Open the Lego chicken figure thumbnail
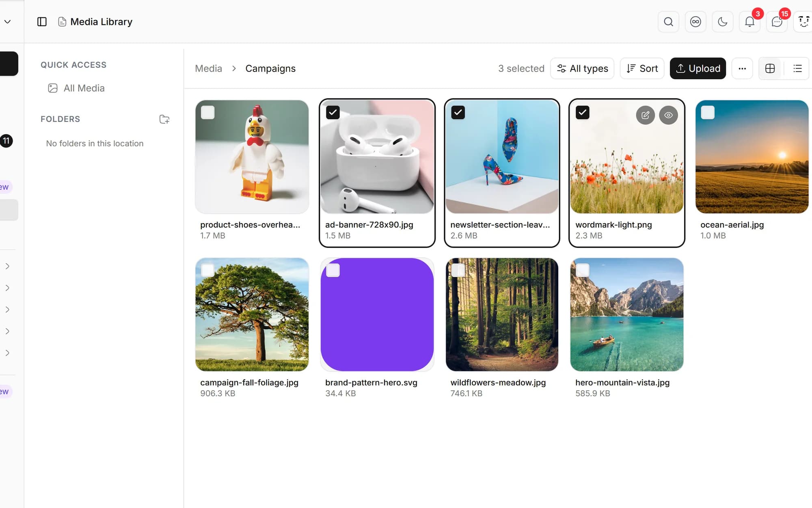Viewport: 812px width, 508px height. 252,157
